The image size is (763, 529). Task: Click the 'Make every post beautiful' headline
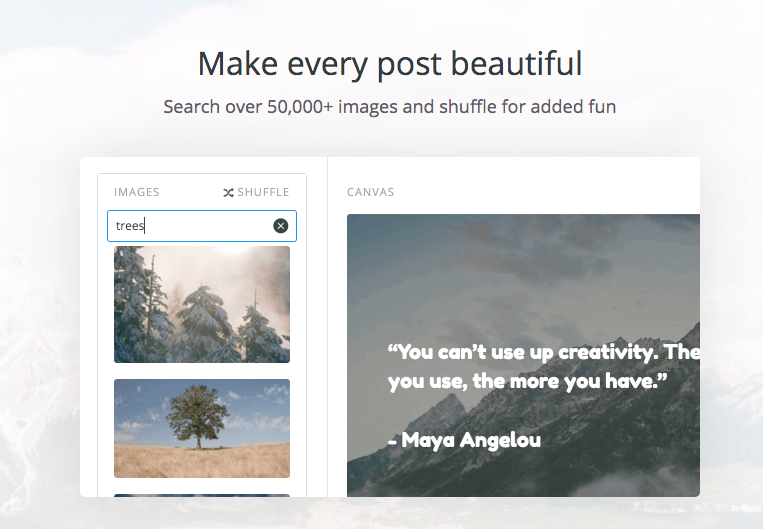(x=390, y=64)
